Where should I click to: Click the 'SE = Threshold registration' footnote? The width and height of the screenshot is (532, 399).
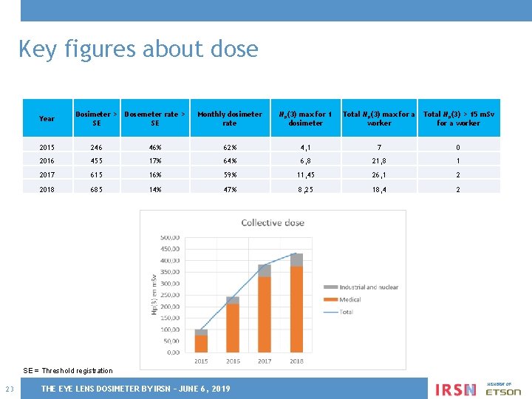click(x=68, y=370)
